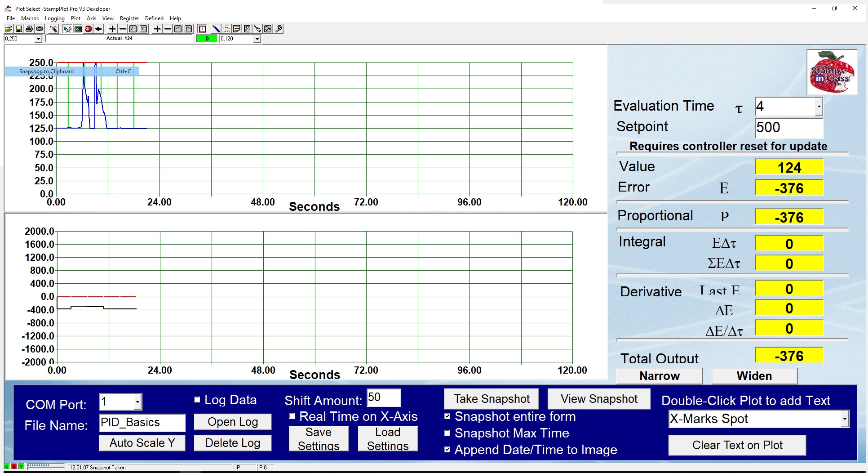868x473 pixels.
Task: Toggle the connect handshake icon
Action: tap(68, 29)
